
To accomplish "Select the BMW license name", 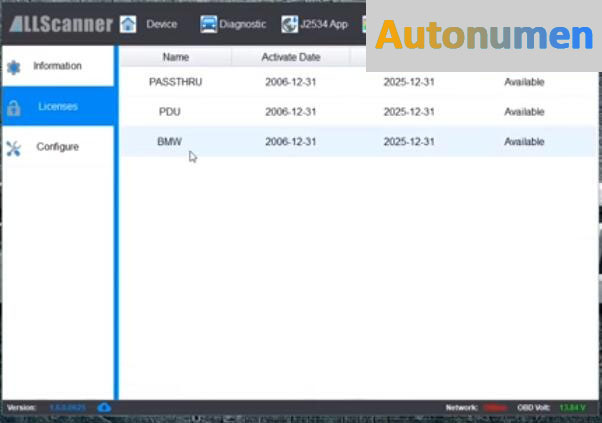I will pyautogui.click(x=169, y=142).
